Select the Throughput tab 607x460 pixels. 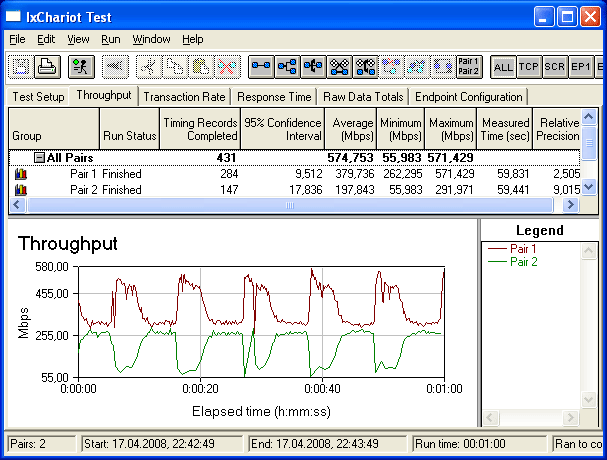[x=104, y=95]
